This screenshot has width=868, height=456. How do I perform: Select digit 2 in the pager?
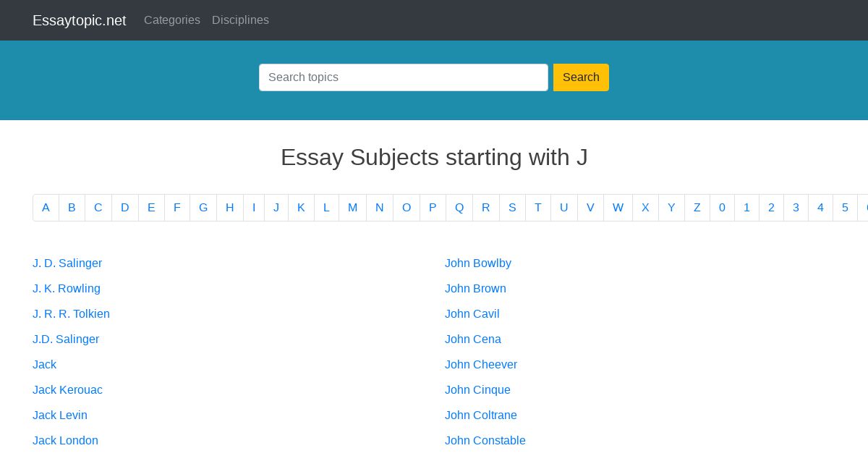(771, 208)
